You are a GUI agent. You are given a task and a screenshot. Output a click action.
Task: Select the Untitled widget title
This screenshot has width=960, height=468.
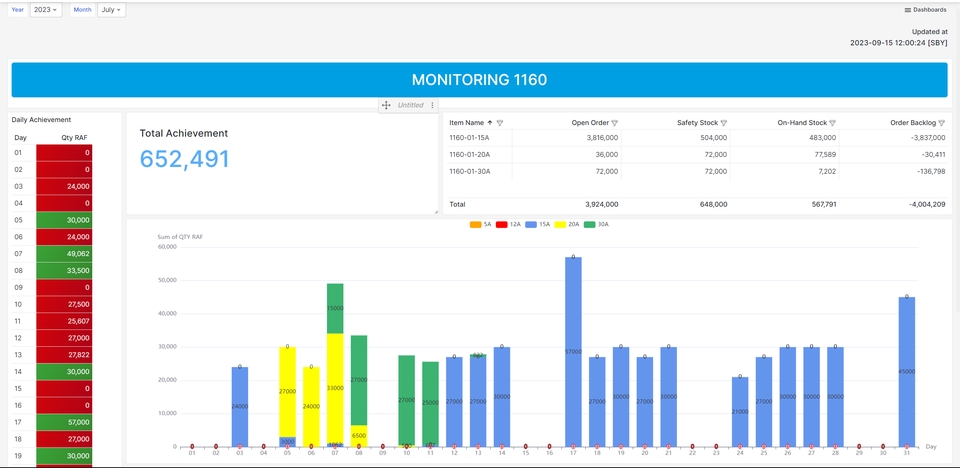tap(410, 105)
